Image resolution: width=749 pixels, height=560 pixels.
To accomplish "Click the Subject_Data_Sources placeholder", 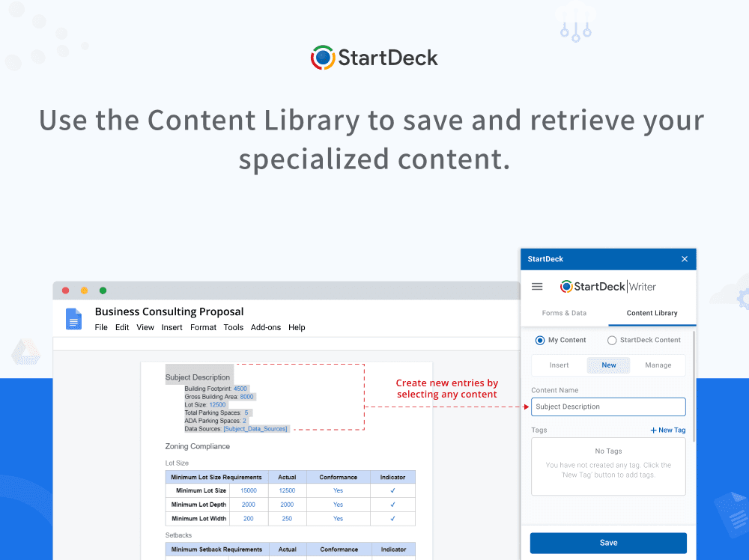I will click(x=255, y=429).
